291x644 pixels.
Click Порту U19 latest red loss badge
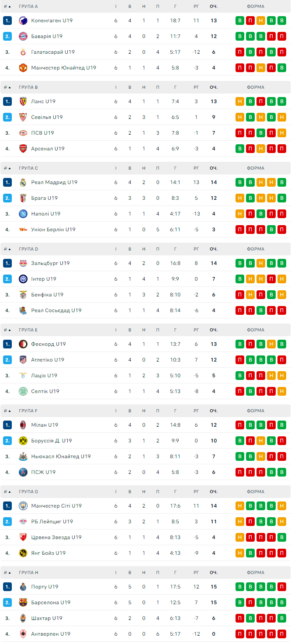click(x=282, y=587)
